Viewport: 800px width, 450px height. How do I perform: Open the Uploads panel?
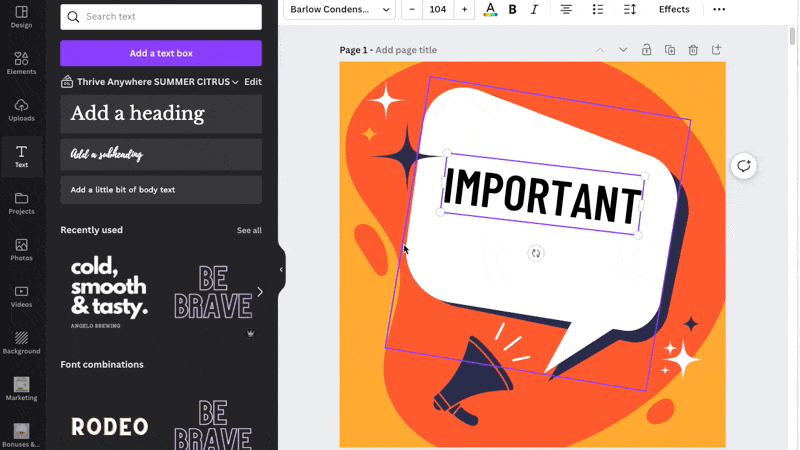click(21, 110)
